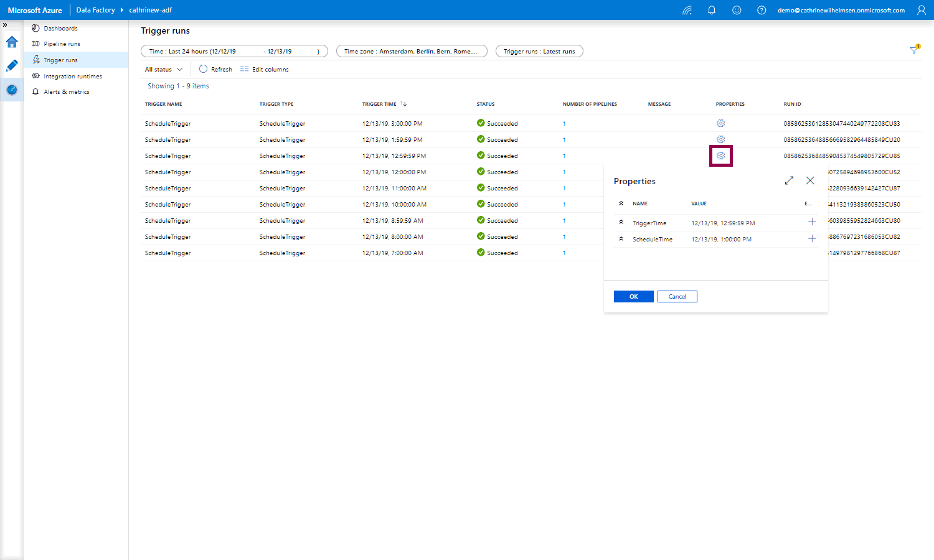Open the Home icon in left rail
Viewport: 934px width, 560px height.
click(x=12, y=42)
